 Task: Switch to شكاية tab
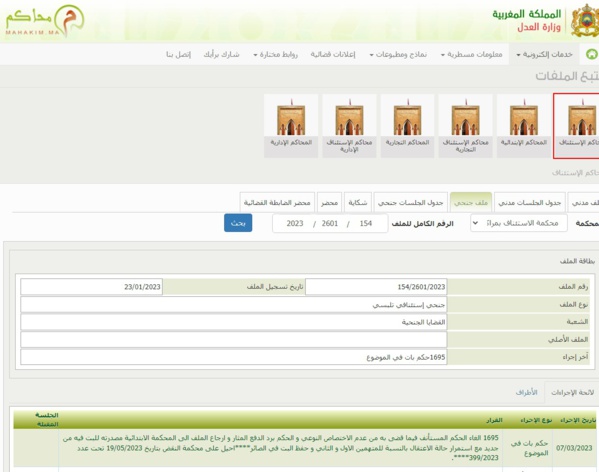click(358, 202)
